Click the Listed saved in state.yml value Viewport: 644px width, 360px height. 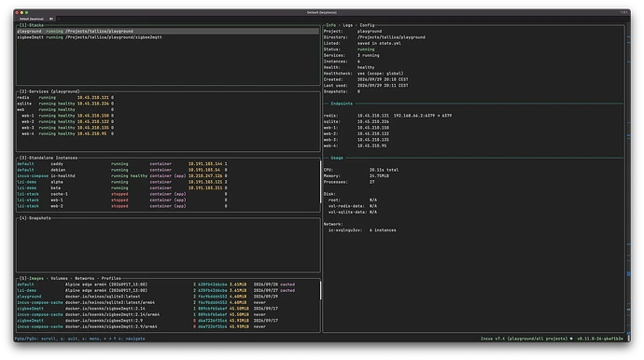coord(379,43)
